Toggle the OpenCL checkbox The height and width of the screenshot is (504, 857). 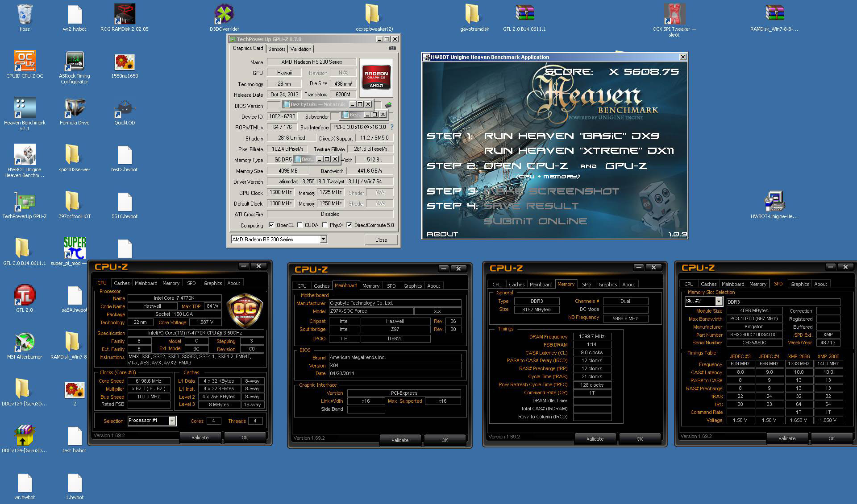point(271,225)
